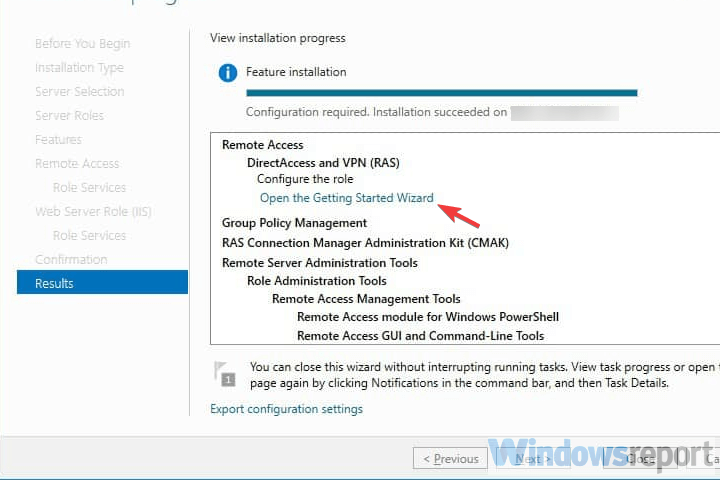
Task: Select Server Roles step
Action: (x=69, y=115)
